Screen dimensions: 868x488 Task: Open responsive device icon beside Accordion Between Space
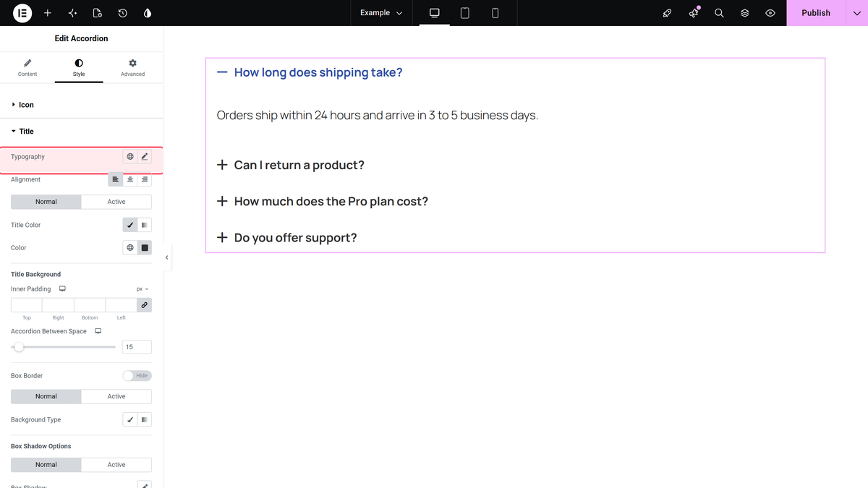(98, 331)
